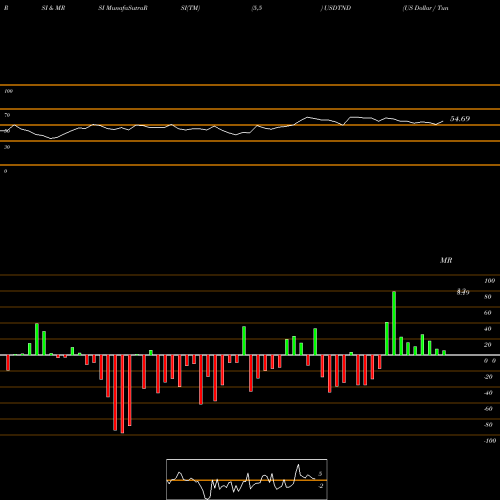Click the 'SI MunafaSutraR' header text
The image size is (500, 500).
pyautogui.click(x=123, y=8)
